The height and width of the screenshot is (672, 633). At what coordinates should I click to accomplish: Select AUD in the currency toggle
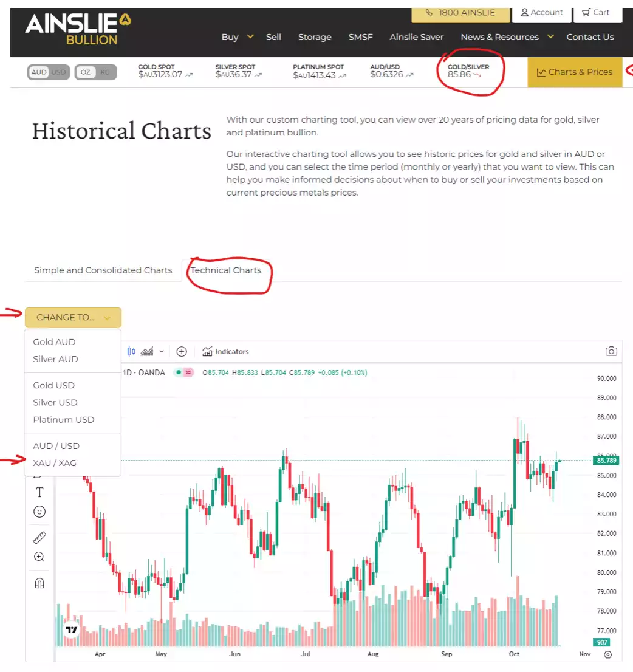[39, 72]
